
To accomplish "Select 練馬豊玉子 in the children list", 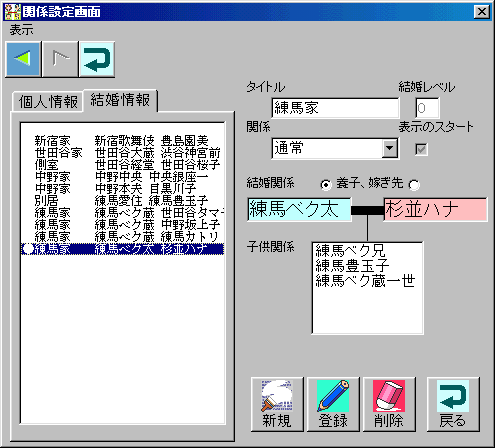I will (352, 265).
